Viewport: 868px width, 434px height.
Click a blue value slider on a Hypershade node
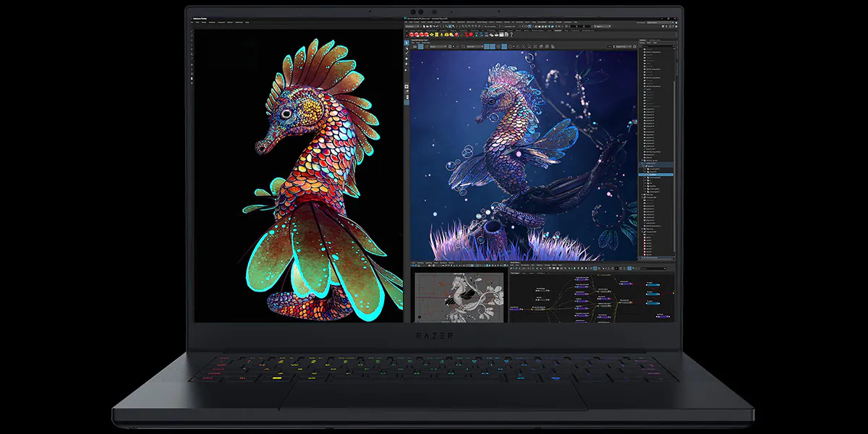point(652,285)
